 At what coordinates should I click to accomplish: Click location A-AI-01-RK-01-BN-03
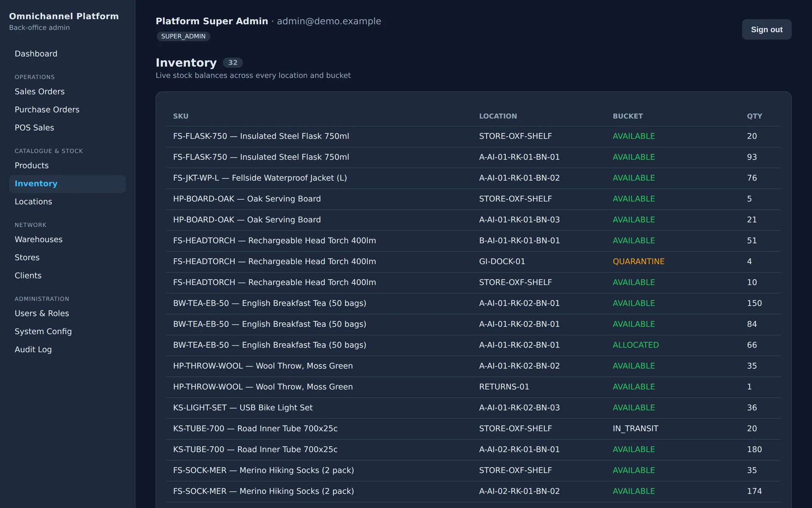[x=519, y=220]
